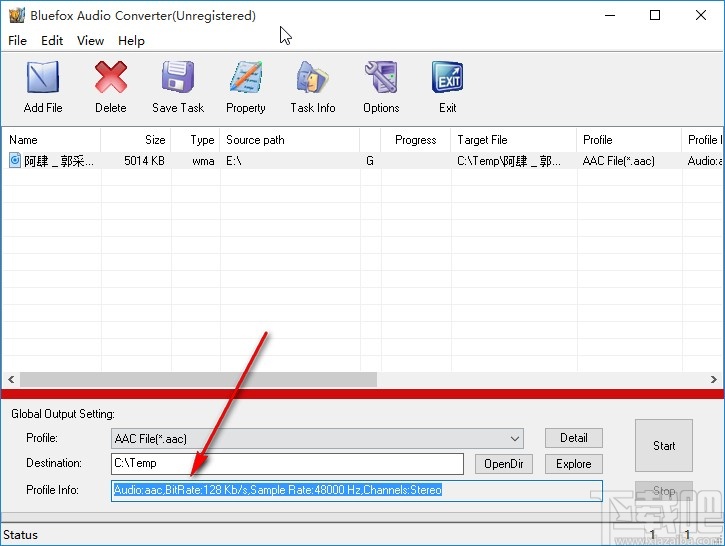Click the Name column header
The image size is (725, 546).
click(x=51, y=140)
